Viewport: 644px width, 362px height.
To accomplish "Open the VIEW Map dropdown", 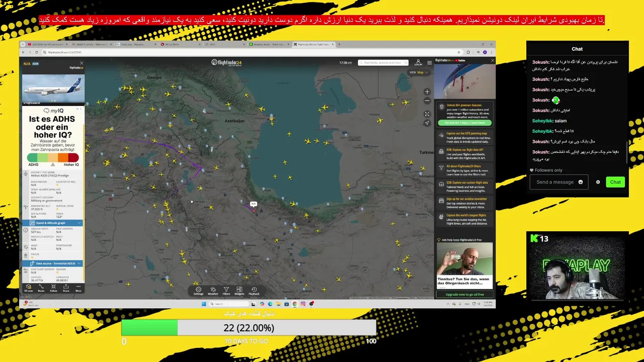I will click(419, 72).
